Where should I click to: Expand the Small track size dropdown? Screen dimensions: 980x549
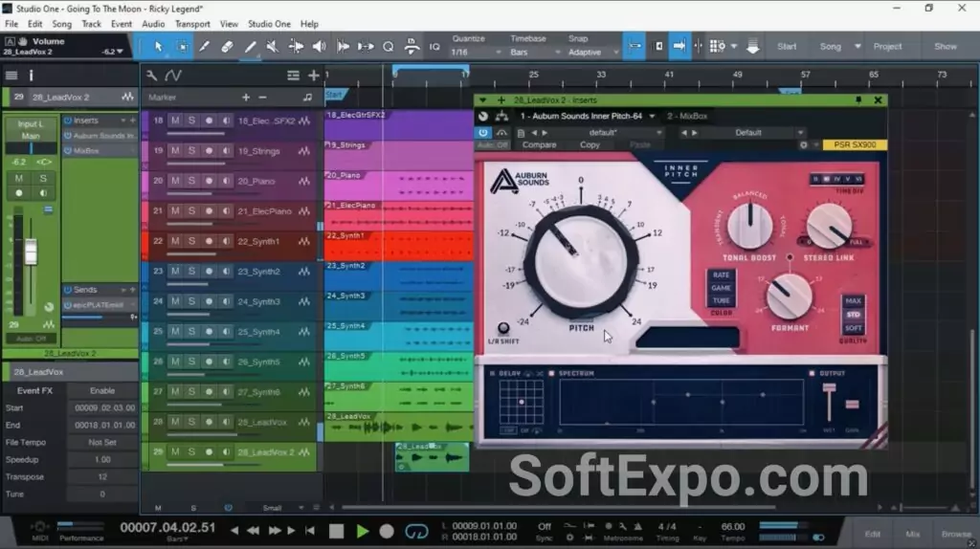point(301,508)
